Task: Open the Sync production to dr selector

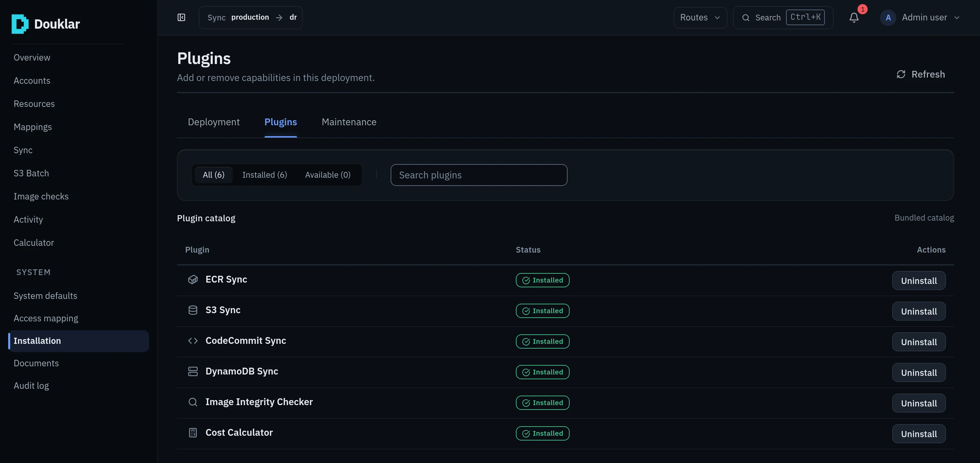Action: (x=251, y=17)
